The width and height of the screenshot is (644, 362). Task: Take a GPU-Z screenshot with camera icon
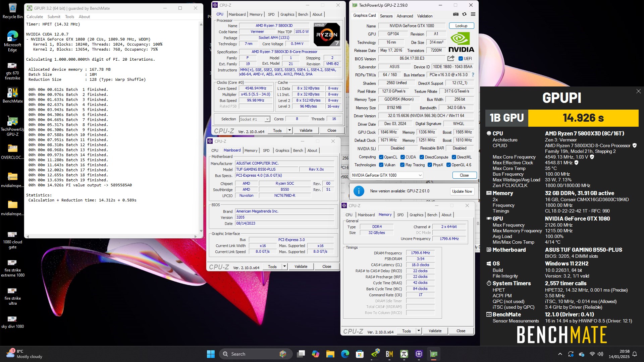pos(455,14)
